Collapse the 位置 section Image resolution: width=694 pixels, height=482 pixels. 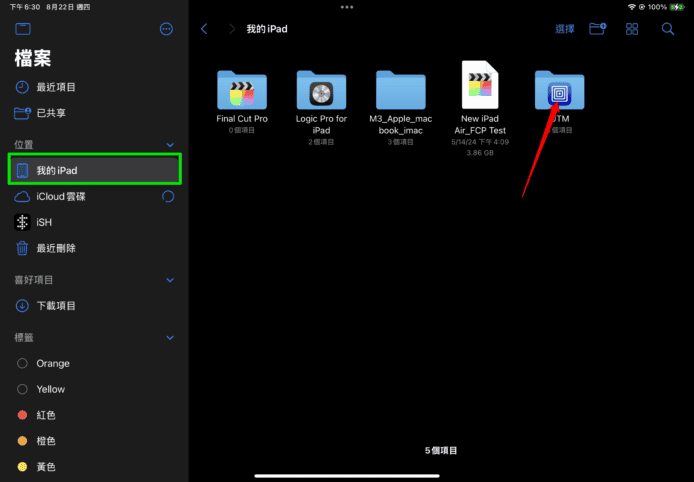[x=169, y=145]
